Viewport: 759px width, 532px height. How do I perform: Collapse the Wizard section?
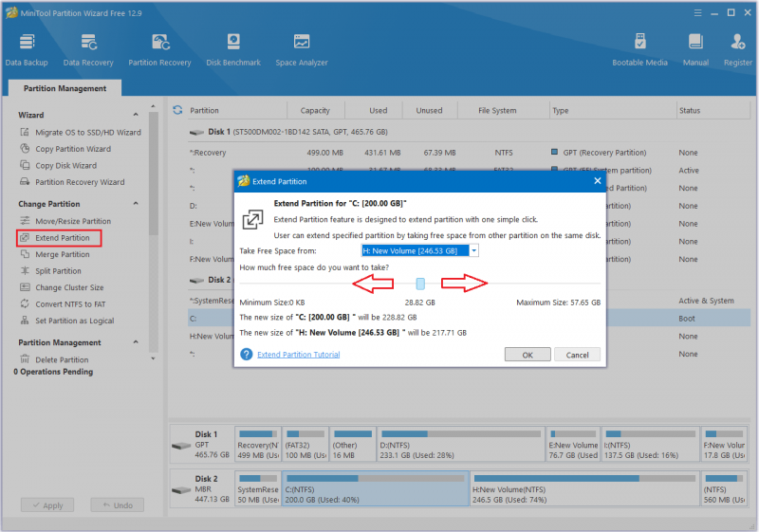point(136,115)
